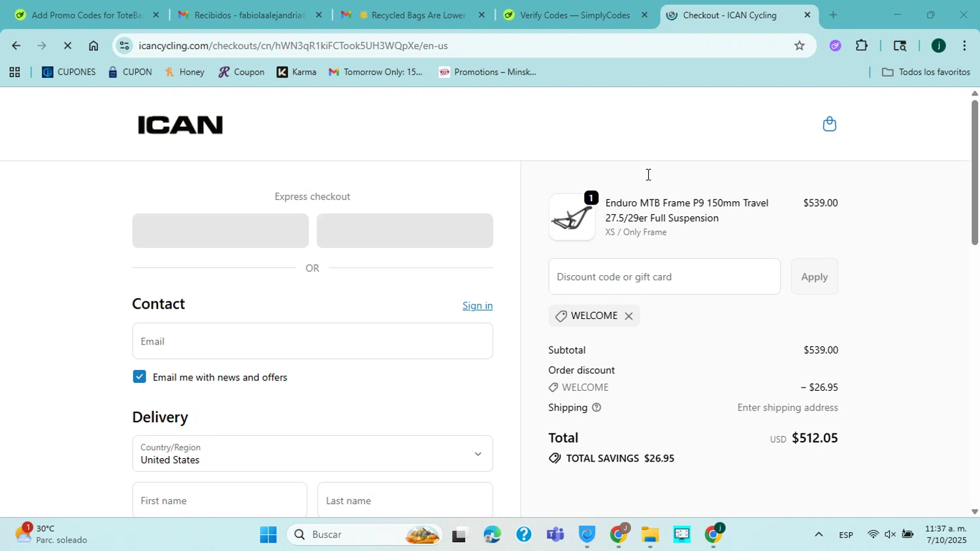Focus the Discount code or gift card field
This screenshot has height=551, width=980.
click(664, 277)
